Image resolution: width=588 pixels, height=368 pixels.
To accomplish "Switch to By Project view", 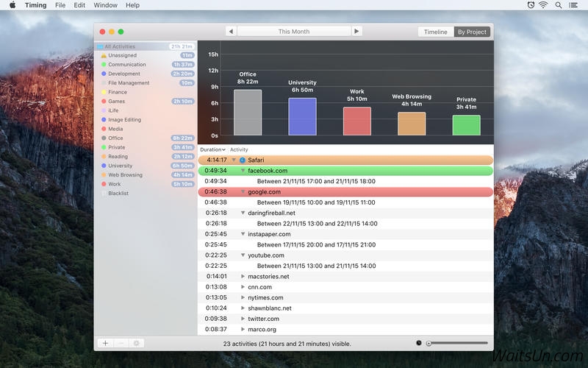I will pos(472,32).
